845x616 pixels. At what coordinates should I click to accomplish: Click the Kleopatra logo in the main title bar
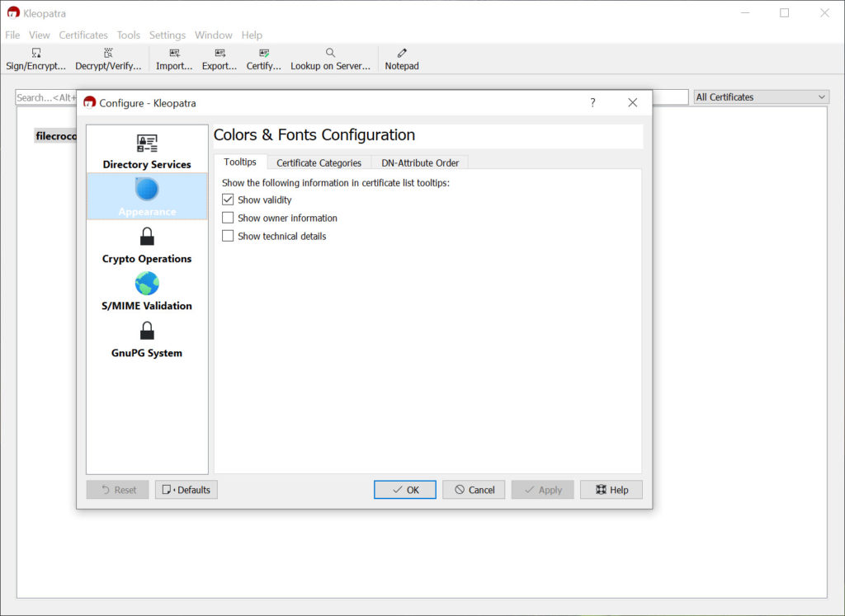[x=13, y=13]
